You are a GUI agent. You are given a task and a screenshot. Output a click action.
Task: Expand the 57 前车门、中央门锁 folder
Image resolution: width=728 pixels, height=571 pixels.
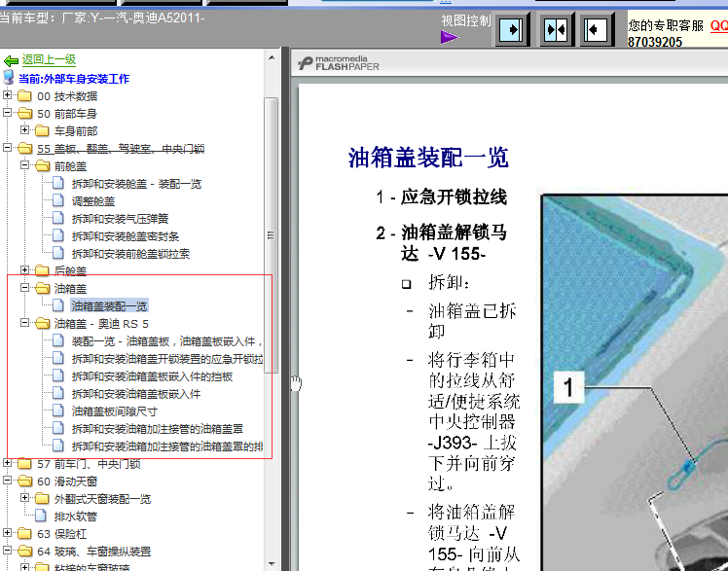point(7,463)
